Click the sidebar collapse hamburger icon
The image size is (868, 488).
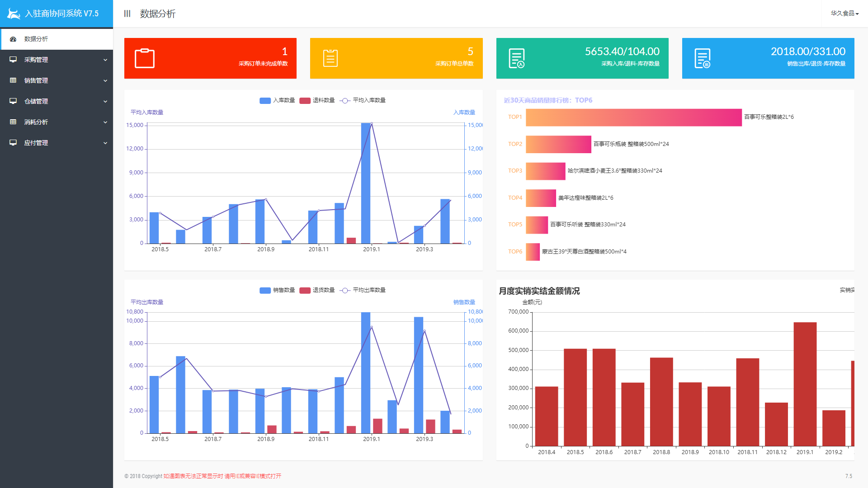coord(127,14)
